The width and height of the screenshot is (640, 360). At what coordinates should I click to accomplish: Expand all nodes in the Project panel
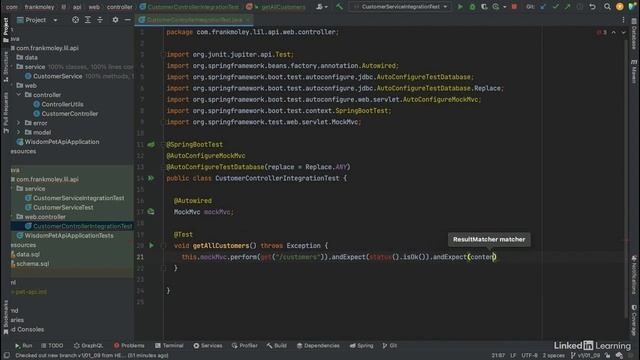[x=88, y=20]
